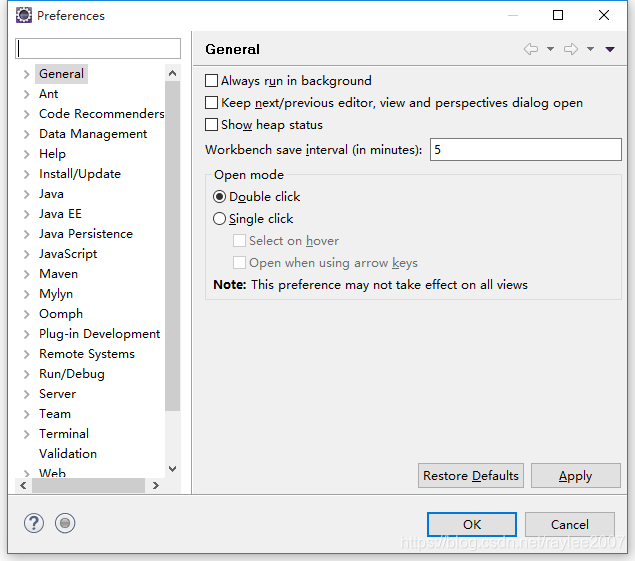635x561 pixels.
Task: Click the Apply button
Action: click(575, 476)
